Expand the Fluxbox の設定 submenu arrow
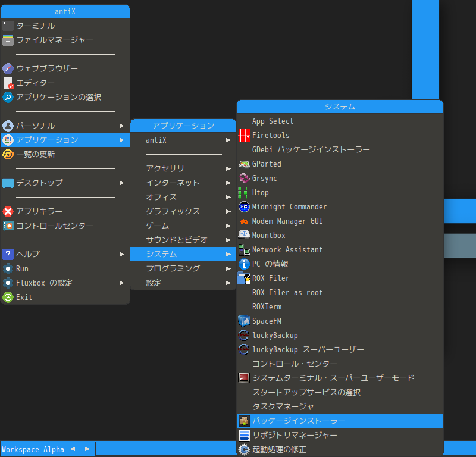The image size is (476, 457). tap(122, 283)
